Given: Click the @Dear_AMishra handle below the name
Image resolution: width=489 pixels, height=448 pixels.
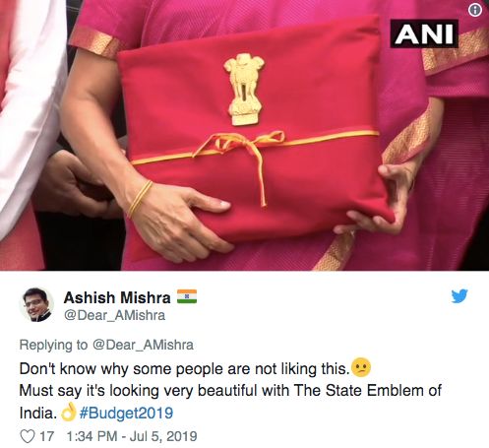Looking at the screenshot, I should pyautogui.click(x=114, y=315).
